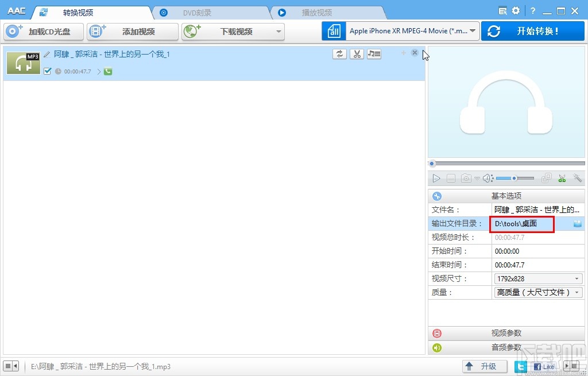Select the convert/trim scissors icon on the track
Screen dimensions: 588x376
357,53
